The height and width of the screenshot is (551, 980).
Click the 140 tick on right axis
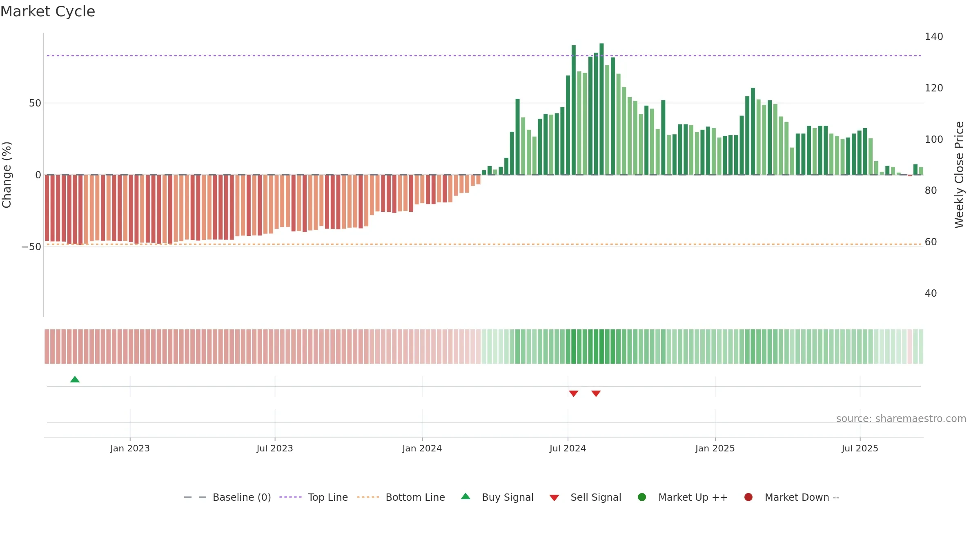click(x=934, y=37)
